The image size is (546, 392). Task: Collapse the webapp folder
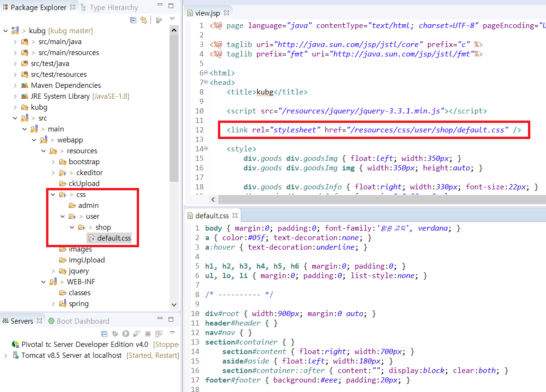click(x=34, y=140)
